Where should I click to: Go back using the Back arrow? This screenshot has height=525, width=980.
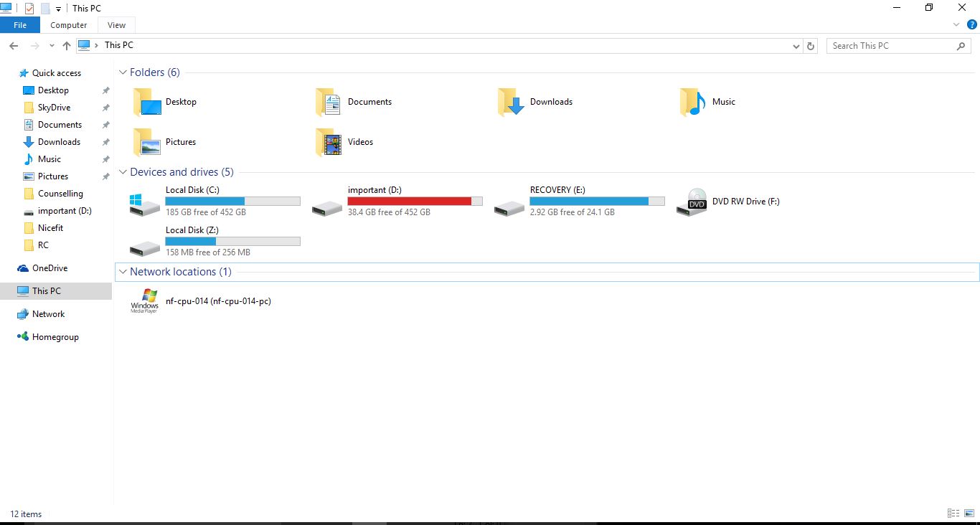tap(14, 45)
